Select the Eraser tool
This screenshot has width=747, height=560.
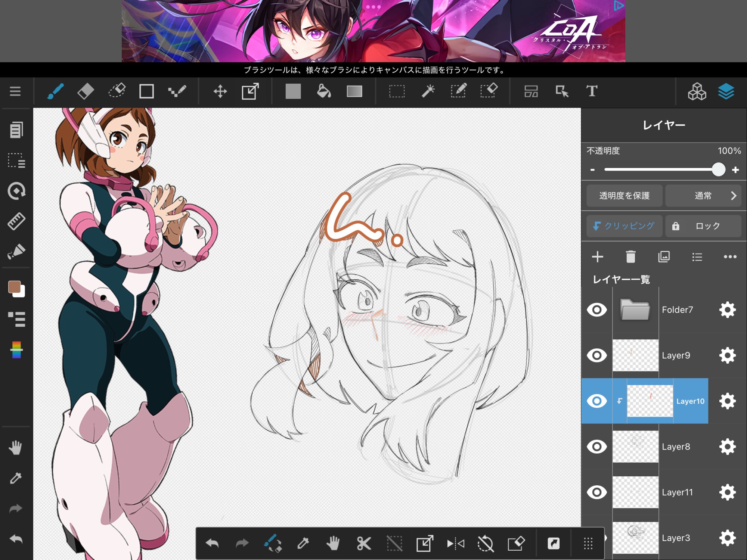(86, 91)
